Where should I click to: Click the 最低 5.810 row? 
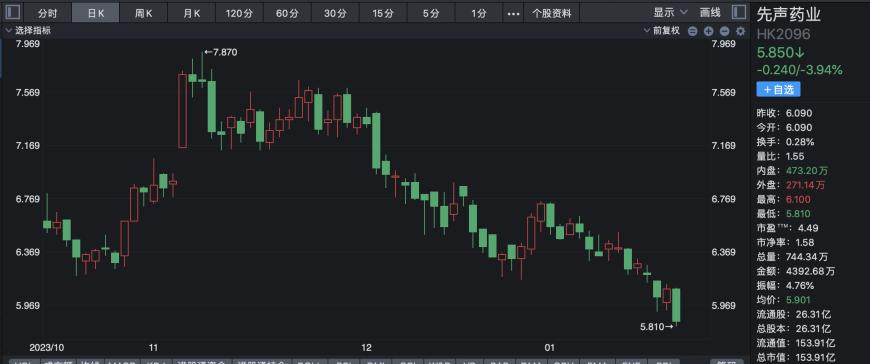[x=784, y=214]
